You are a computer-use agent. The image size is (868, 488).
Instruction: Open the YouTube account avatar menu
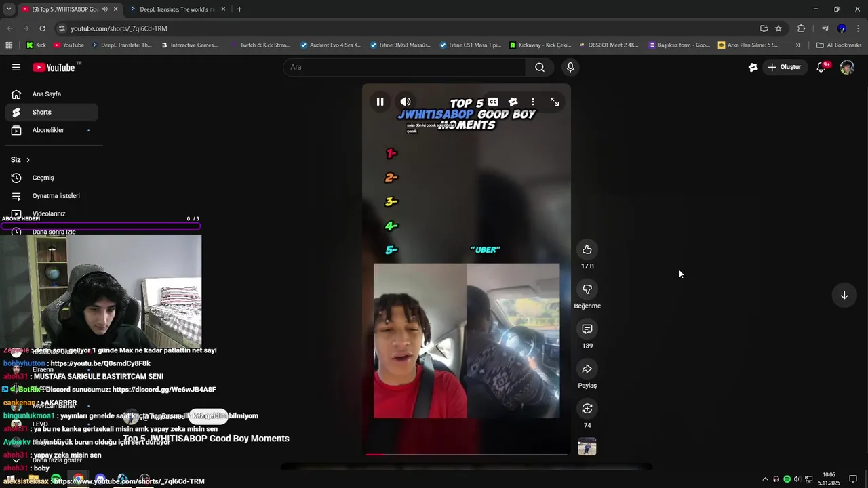847,67
